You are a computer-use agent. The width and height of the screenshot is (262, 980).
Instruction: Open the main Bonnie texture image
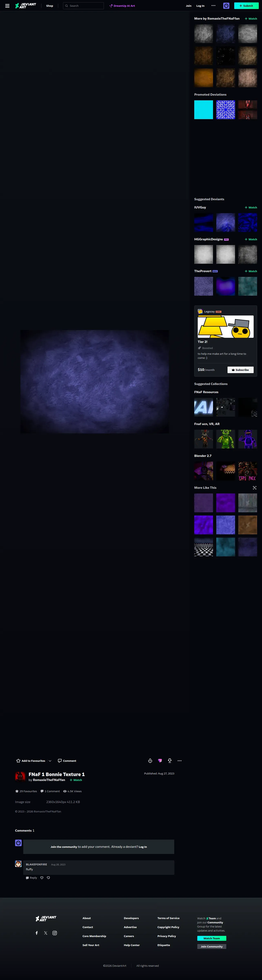[94, 381]
